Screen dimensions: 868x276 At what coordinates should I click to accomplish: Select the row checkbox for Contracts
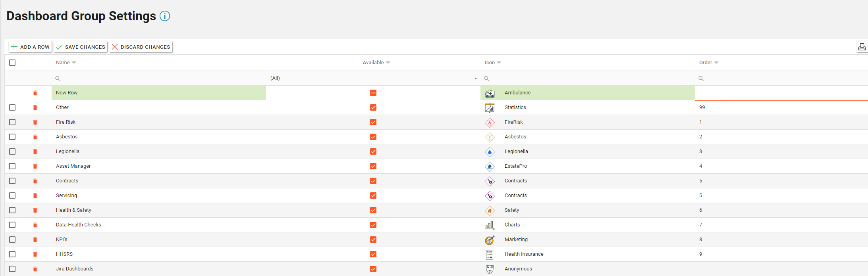12,181
